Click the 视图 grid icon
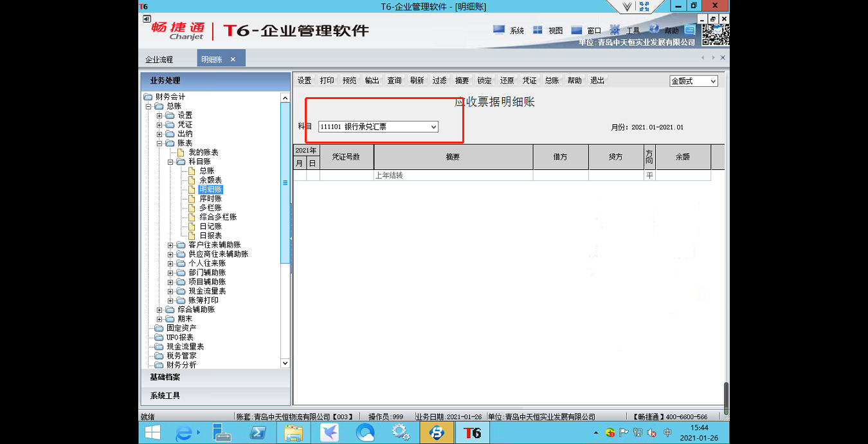Image resolution: width=868 pixels, height=444 pixels. (538, 30)
